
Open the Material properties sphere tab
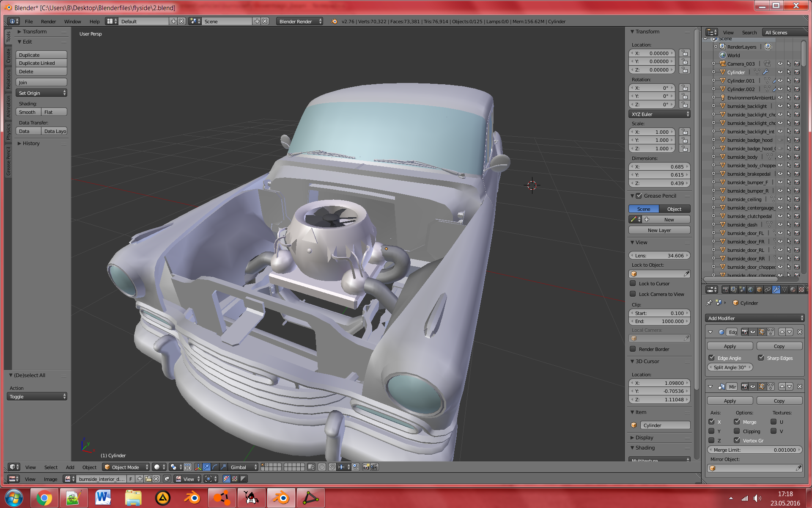point(793,290)
